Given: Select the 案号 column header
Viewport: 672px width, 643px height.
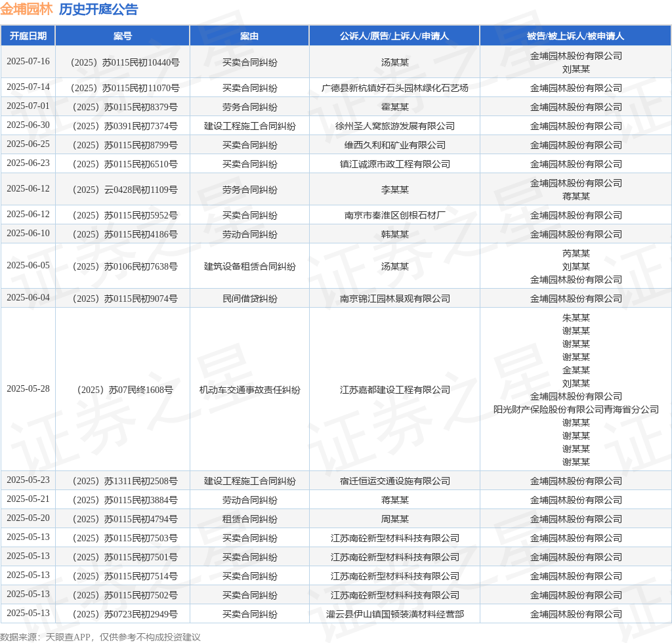Looking at the screenshot, I should pyautogui.click(x=123, y=36).
